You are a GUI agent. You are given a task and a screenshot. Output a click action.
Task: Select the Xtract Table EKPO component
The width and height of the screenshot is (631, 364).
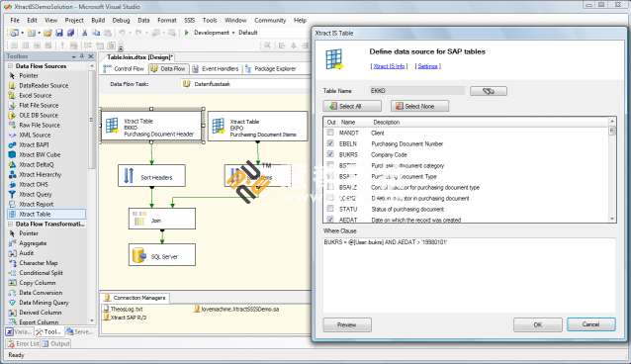pos(257,126)
